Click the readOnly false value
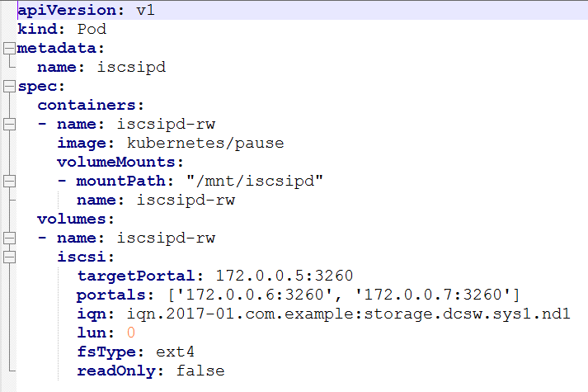588x392 pixels. click(200, 371)
